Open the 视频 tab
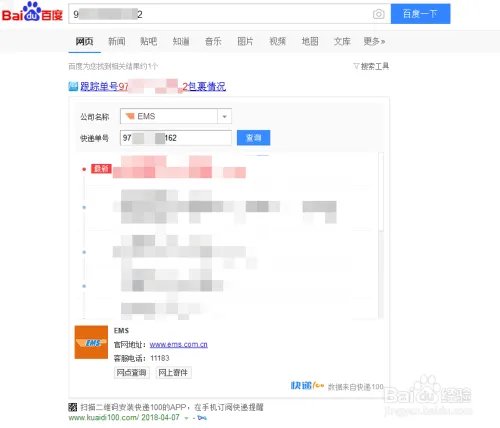The width and height of the screenshot is (500, 428). (278, 41)
